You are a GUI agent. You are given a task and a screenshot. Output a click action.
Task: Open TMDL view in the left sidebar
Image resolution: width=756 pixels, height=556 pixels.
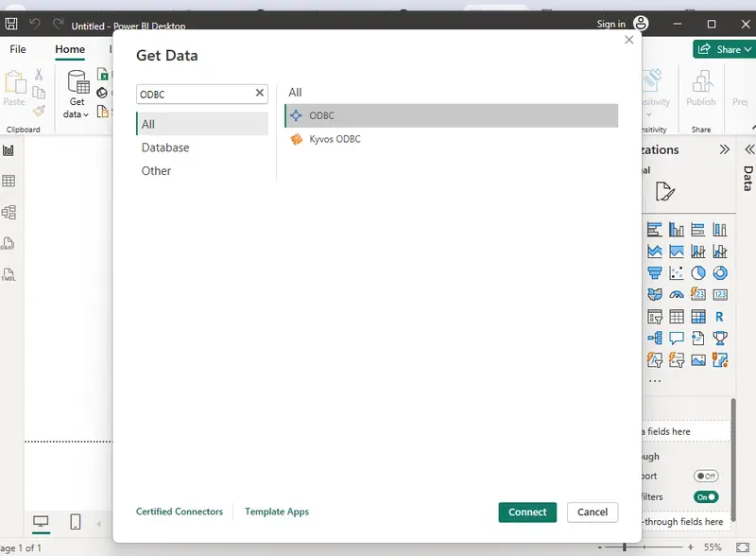(9, 274)
